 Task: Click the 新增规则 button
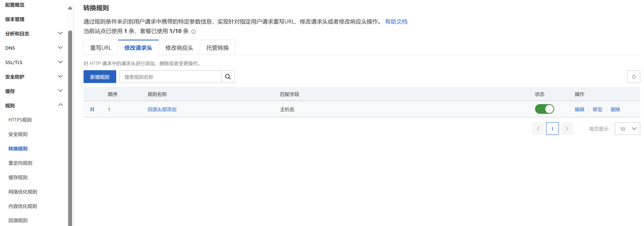[x=99, y=77]
